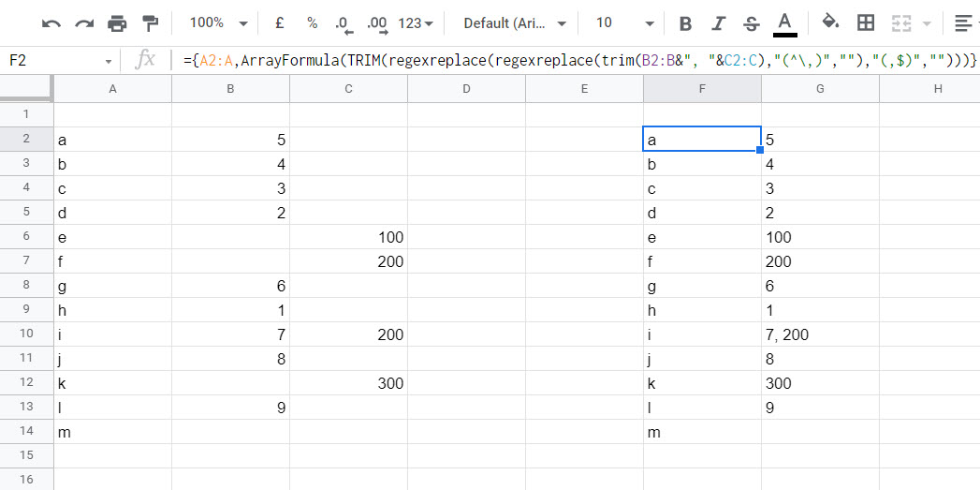
Task: Click cell B10 containing 7
Action: pos(230,334)
